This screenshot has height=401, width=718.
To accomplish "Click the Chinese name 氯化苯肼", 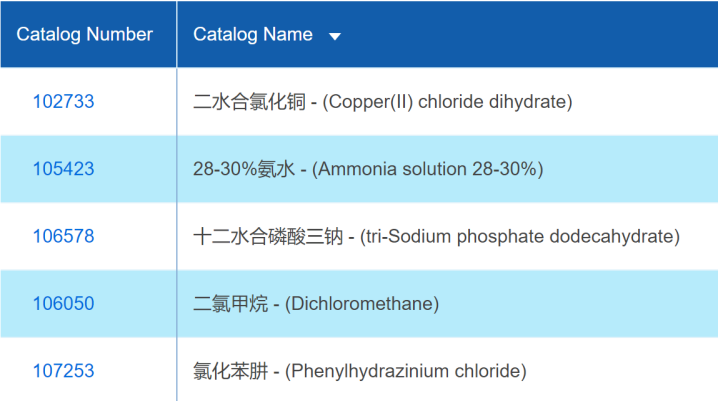I will pos(230,371).
